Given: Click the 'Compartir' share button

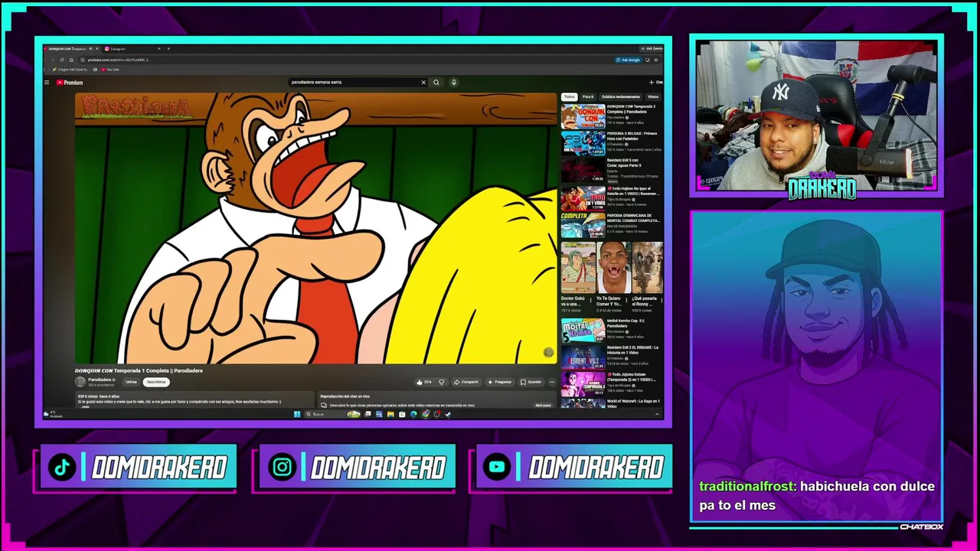Looking at the screenshot, I should (x=465, y=382).
